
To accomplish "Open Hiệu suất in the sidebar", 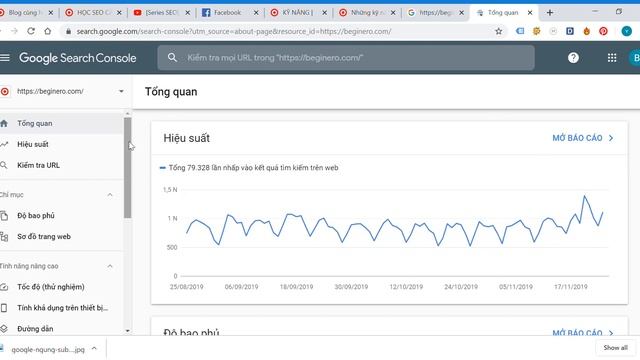I will click(61, 144).
